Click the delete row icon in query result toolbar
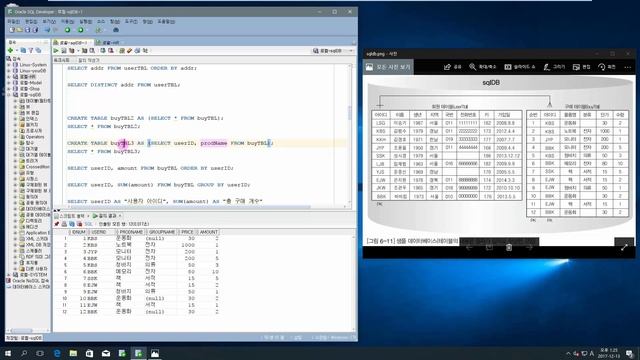Image resolution: width=640 pixels, height=360 pixels. pos(79,224)
